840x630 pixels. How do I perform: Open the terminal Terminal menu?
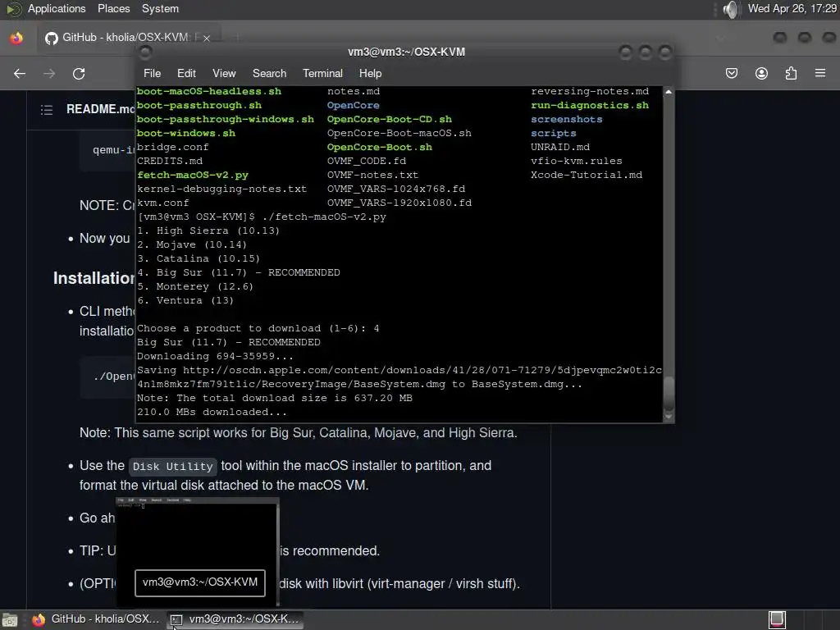pos(322,73)
